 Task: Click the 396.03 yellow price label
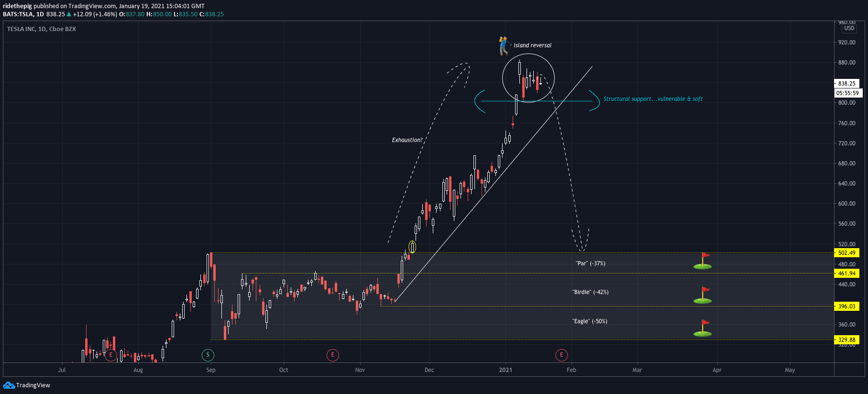tap(847, 306)
